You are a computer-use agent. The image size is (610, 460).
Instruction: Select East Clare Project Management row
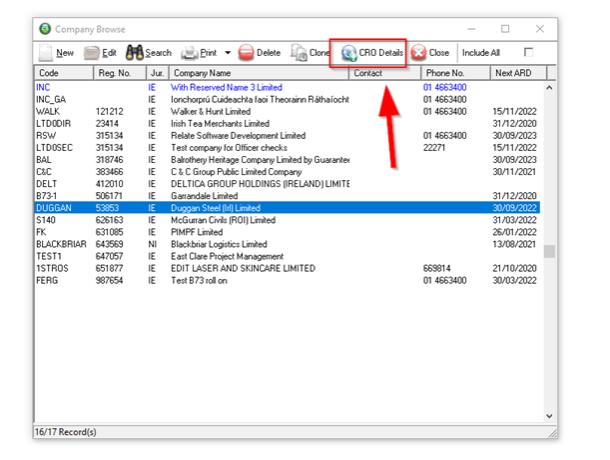[287, 256]
